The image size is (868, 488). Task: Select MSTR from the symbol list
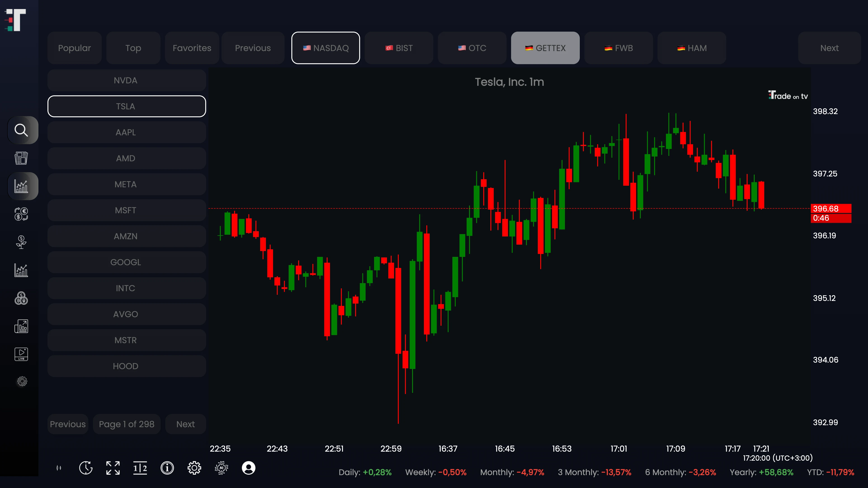pos(127,340)
